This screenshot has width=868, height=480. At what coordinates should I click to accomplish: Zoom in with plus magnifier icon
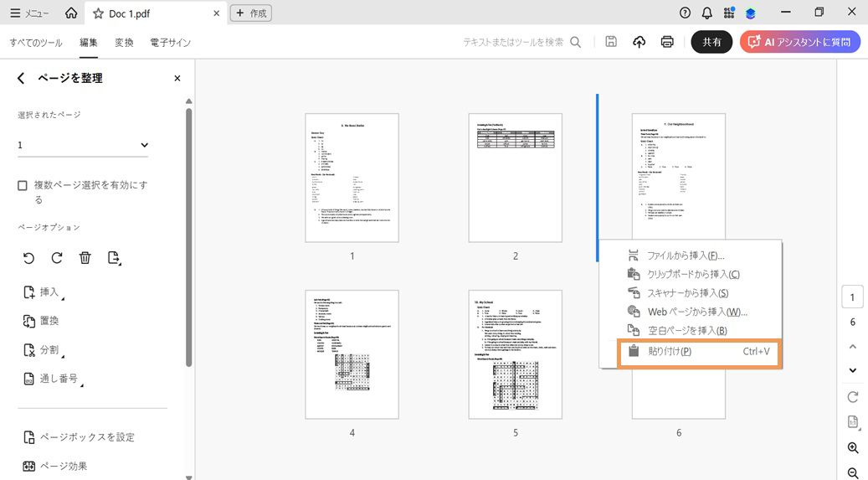[852, 448]
